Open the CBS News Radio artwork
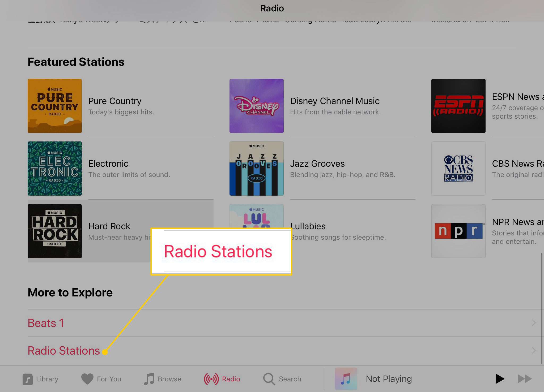This screenshot has width=544, height=392. pos(458,169)
